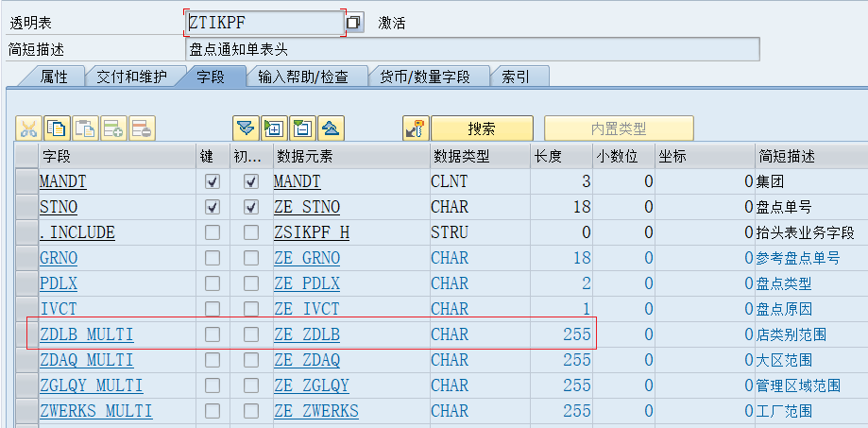The width and height of the screenshot is (868, 428).
Task: Click the collapse all includes icon
Action: pos(331,128)
